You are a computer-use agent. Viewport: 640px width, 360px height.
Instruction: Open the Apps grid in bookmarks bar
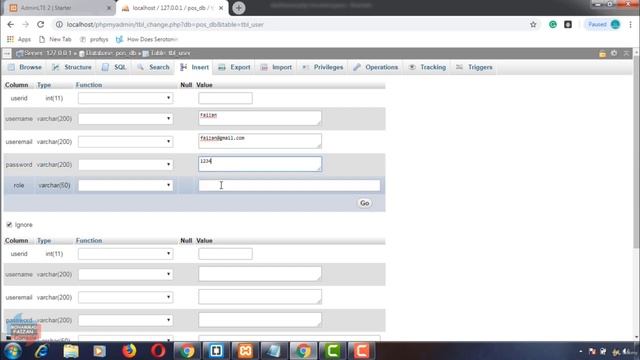click(19, 39)
